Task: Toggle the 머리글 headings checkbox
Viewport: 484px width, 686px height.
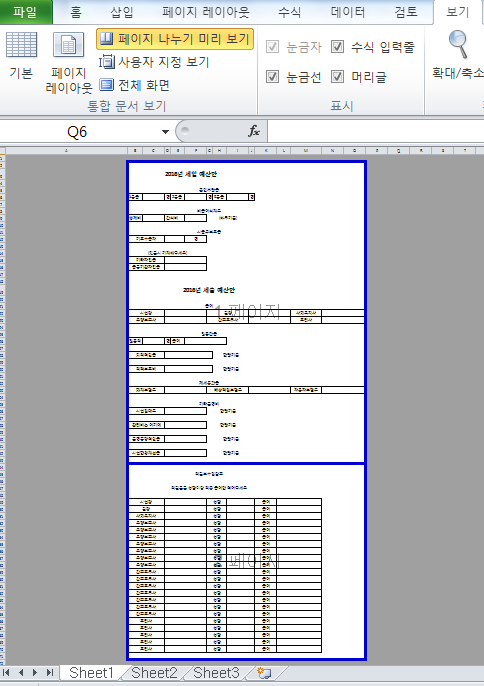Action: point(337,77)
